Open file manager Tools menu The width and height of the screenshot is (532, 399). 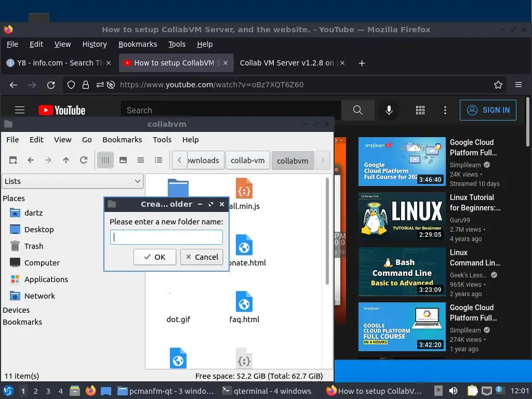162,140
